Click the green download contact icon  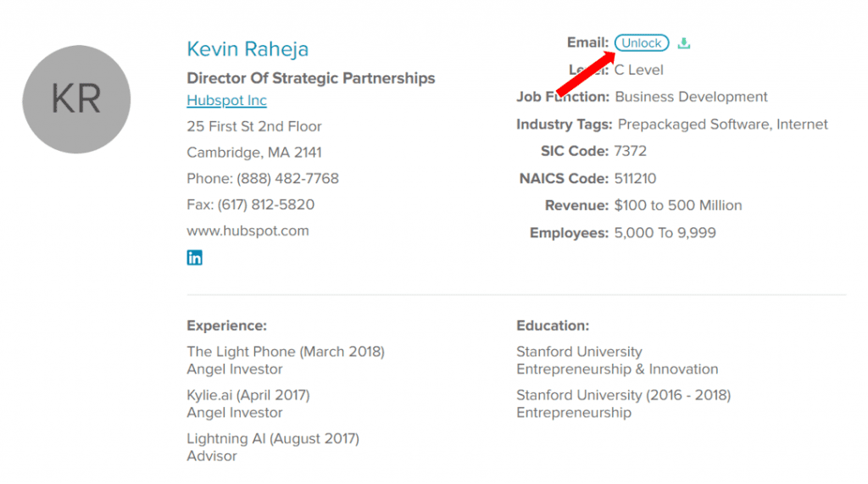[684, 43]
